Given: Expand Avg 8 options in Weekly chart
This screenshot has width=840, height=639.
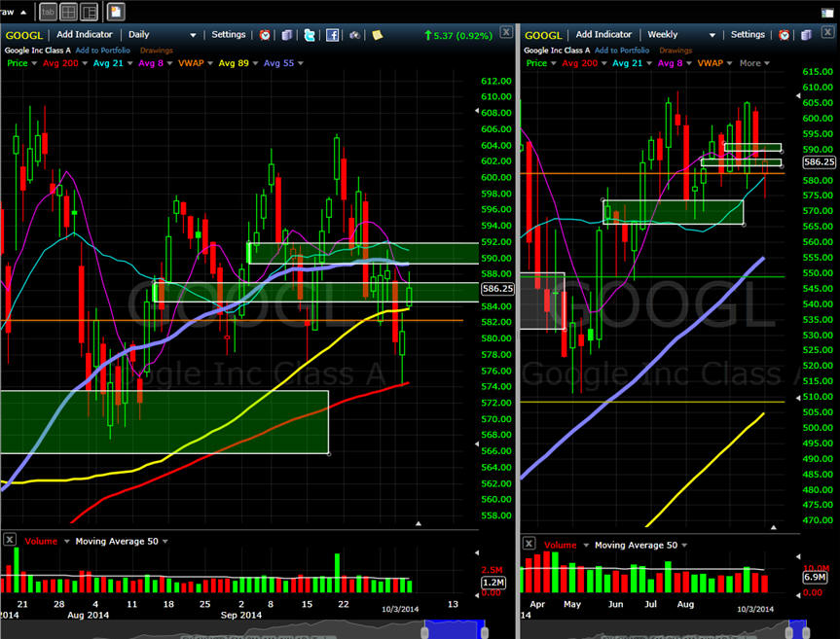Looking at the screenshot, I should (688, 63).
